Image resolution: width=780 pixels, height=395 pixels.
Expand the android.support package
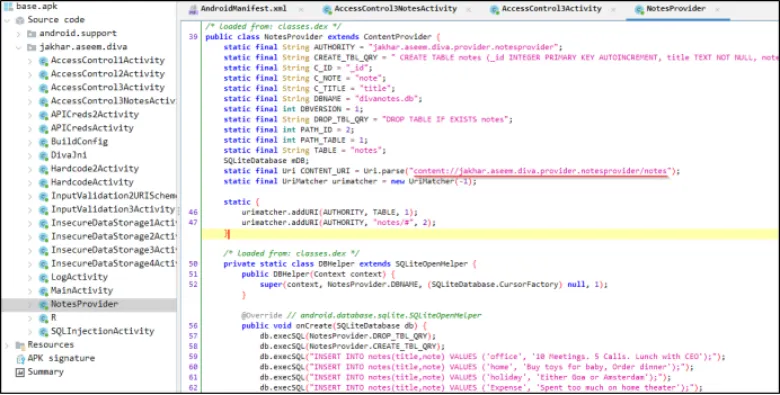(x=18, y=34)
